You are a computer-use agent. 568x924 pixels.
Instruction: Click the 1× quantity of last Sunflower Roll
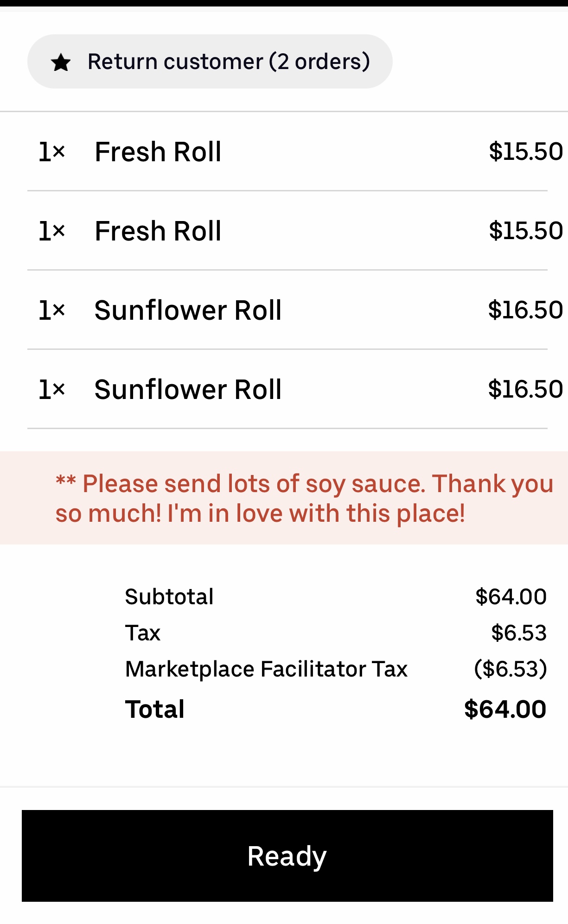[x=51, y=390]
